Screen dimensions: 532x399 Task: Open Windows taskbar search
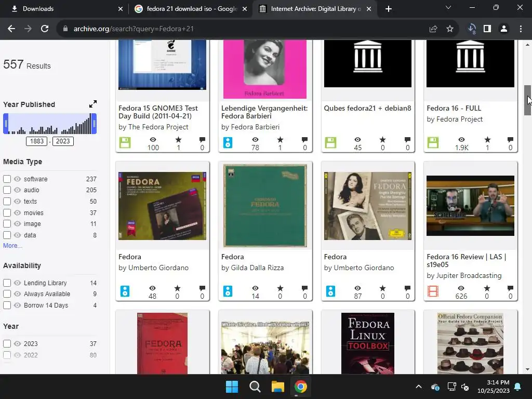[255, 387]
